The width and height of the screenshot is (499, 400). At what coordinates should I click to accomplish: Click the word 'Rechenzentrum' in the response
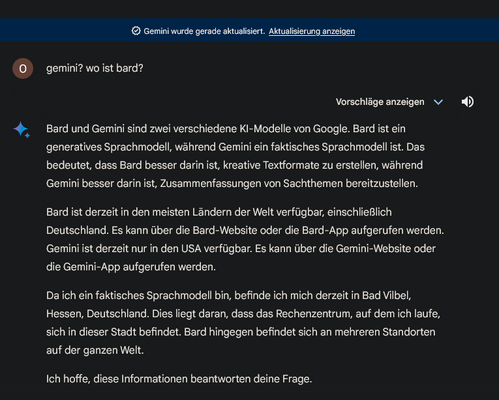[x=313, y=314]
